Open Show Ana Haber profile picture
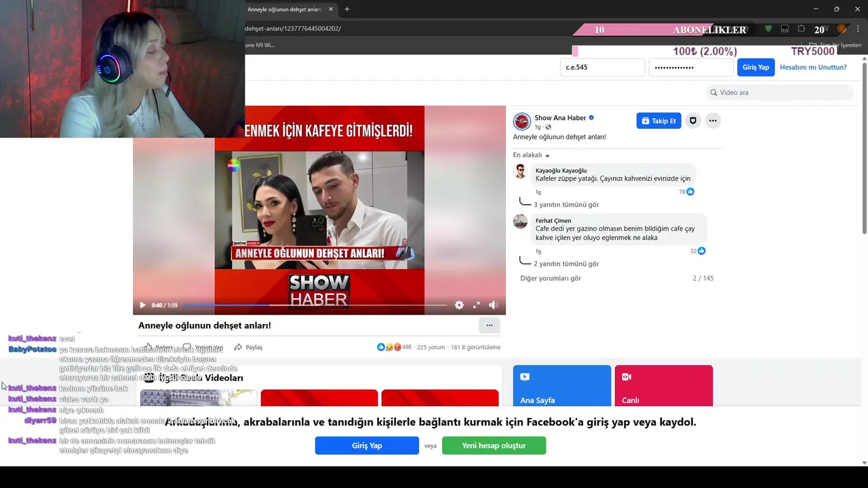868x488 pixels. pyautogui.click(x=521, y=121)
